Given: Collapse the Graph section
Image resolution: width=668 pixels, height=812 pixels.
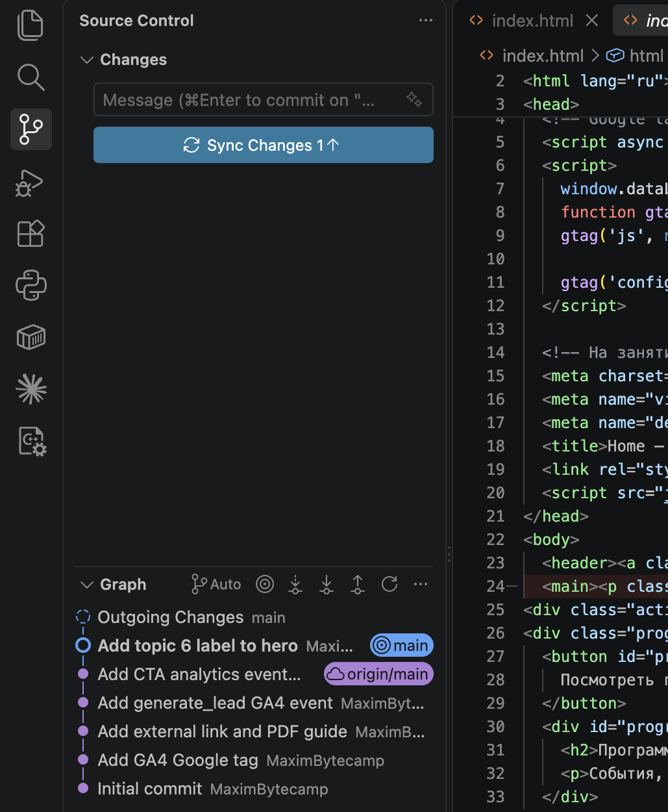Looking at the screenshot, I should [x=86, y=585].
